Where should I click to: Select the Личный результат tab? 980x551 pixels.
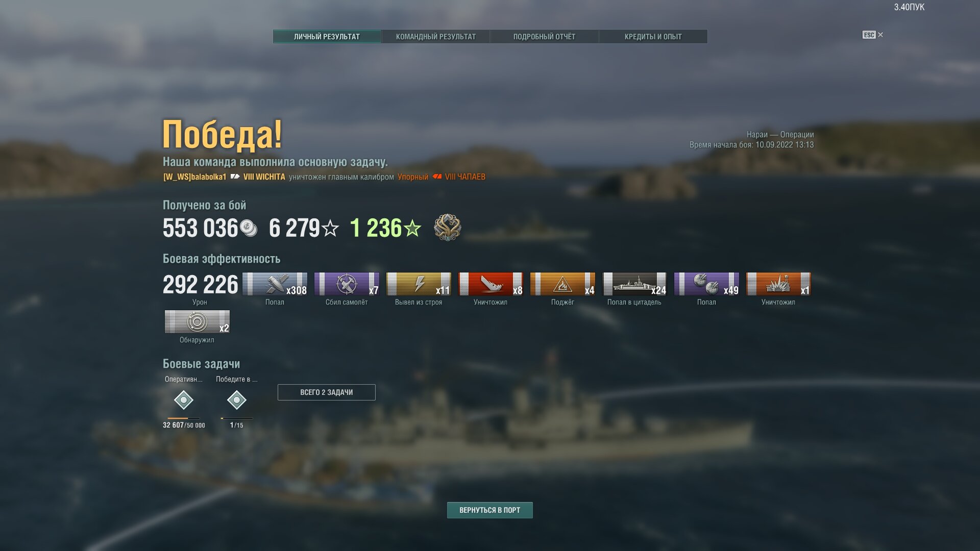(x=327, y=37)
